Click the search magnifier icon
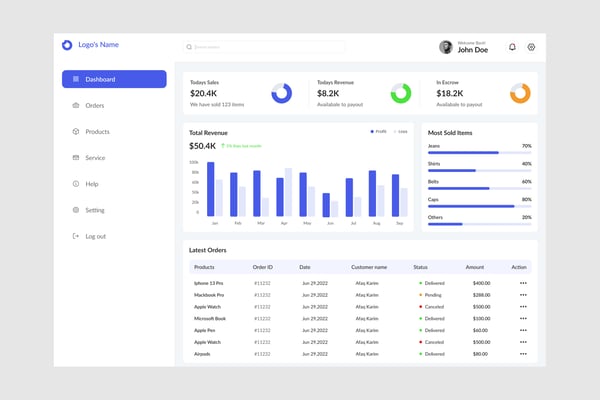This screenshot has height=400, width=600. click(189, 47)
